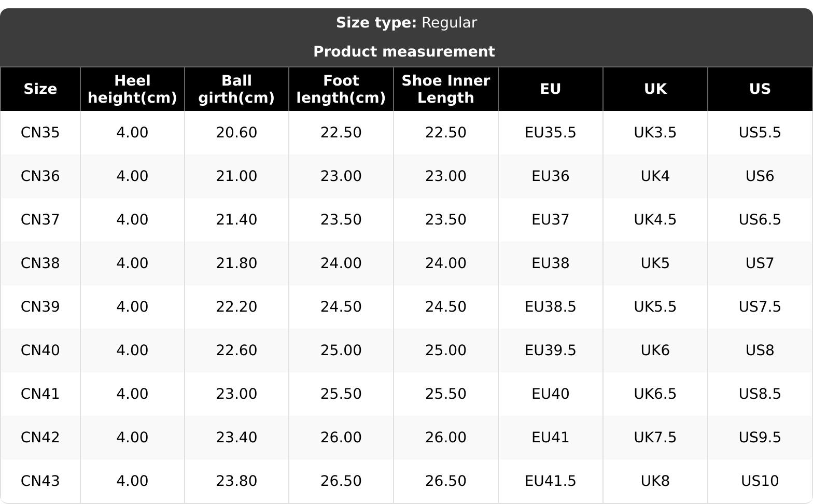Viewport: 813px width, 504px height.
Task: Select the Shoe Inner Length header
Action: (x=445, y=89)
